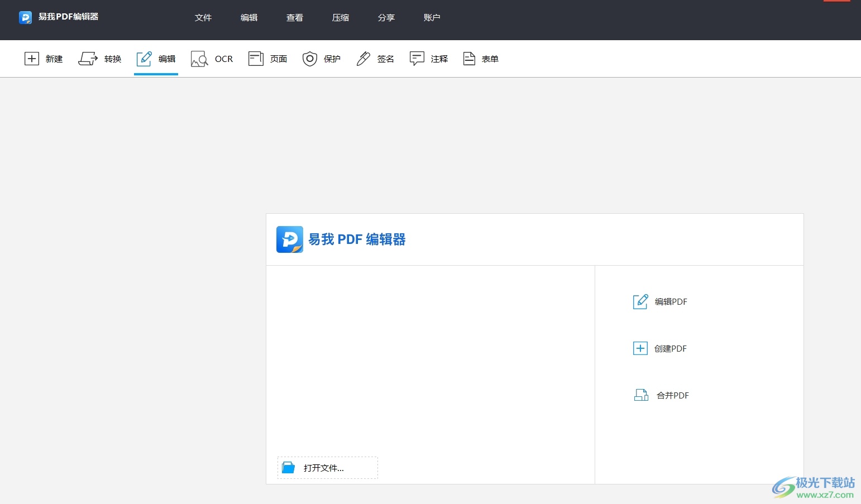Click the 易我PDF编辑器 logo in title bar

[26, 17]
